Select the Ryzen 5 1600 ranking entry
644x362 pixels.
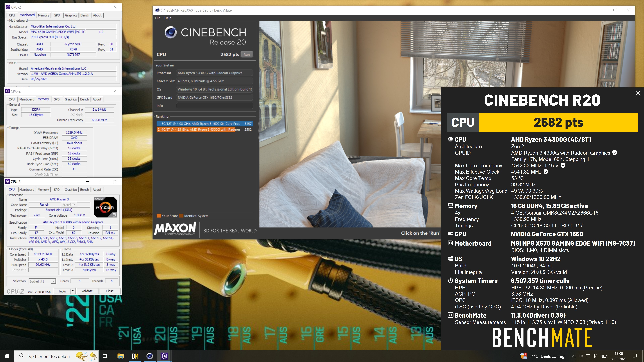tap(204, 123)
